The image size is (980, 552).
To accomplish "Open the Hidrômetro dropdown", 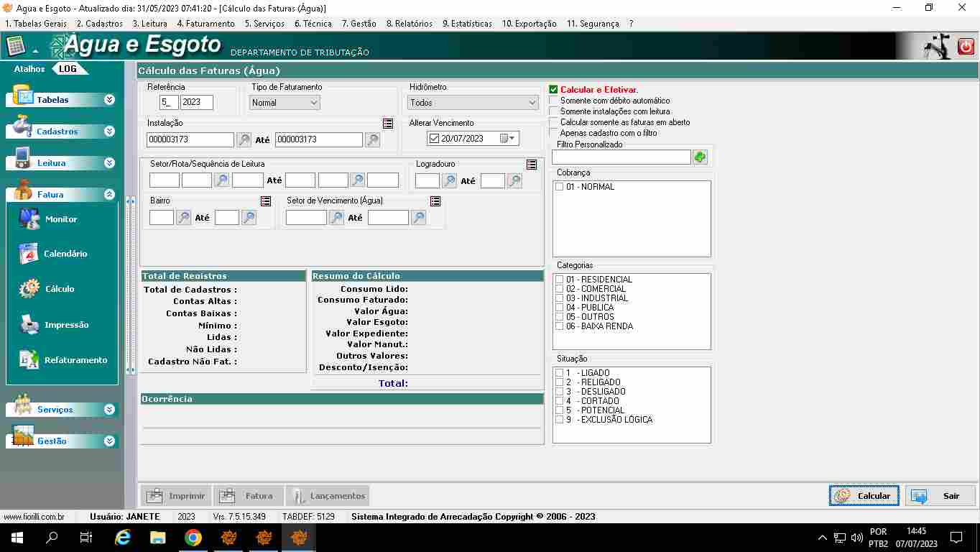I will click(473, 103).
